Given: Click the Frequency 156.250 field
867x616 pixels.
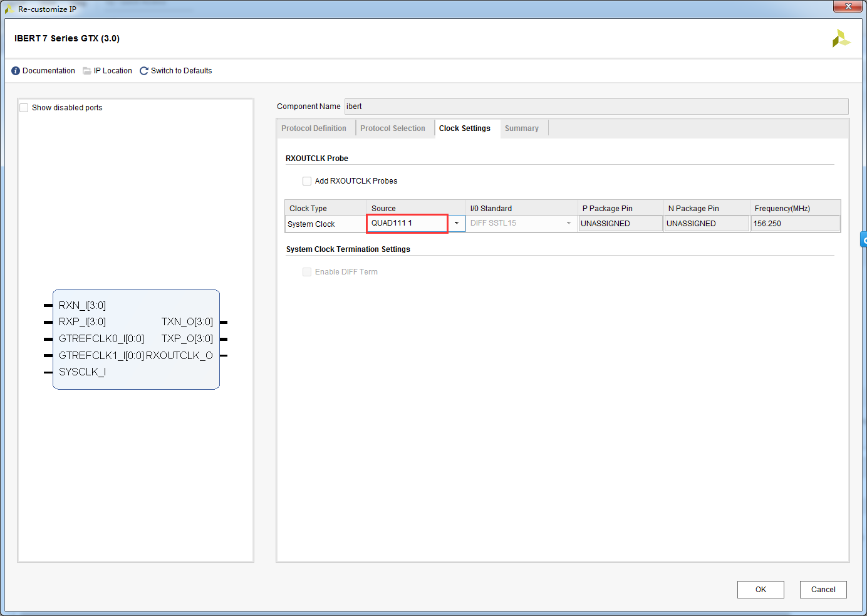Looking at the screenshot, I should click(x=795, y=224).
